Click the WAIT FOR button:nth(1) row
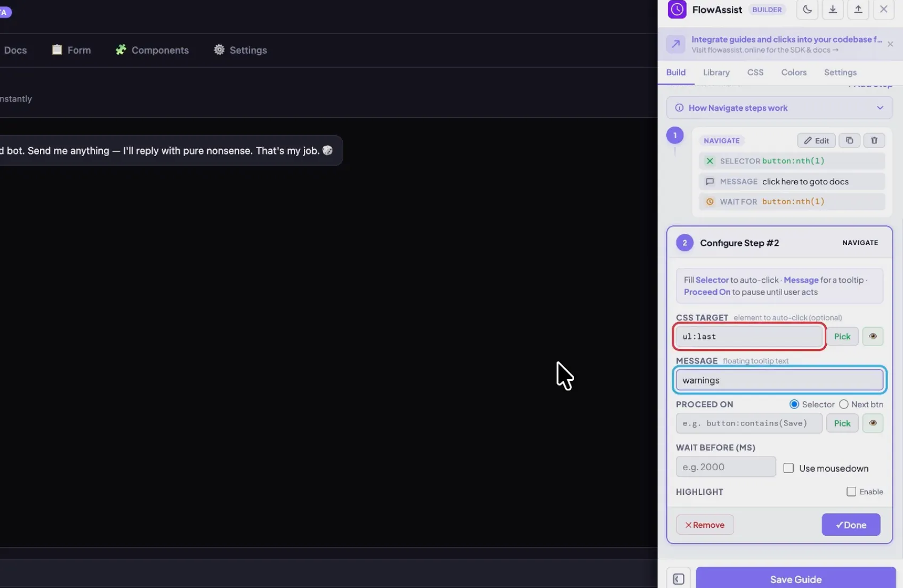 tap(792, 202)
